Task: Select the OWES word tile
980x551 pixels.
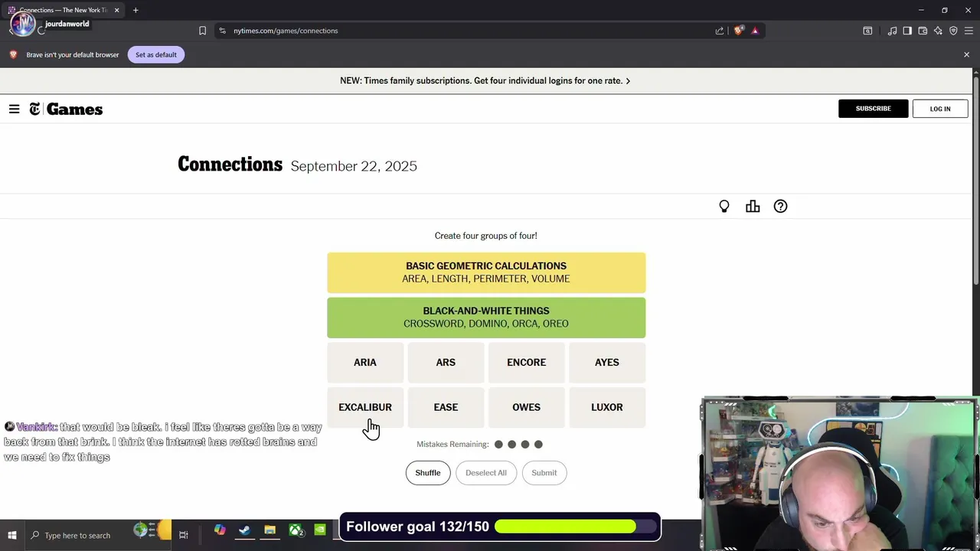Action: [x=526, y=407]
